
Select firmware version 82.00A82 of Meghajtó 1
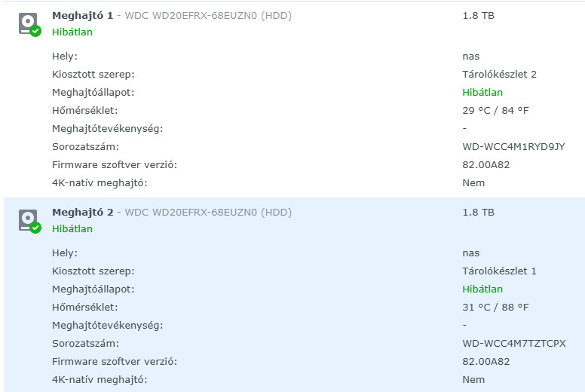coord(485,164)
